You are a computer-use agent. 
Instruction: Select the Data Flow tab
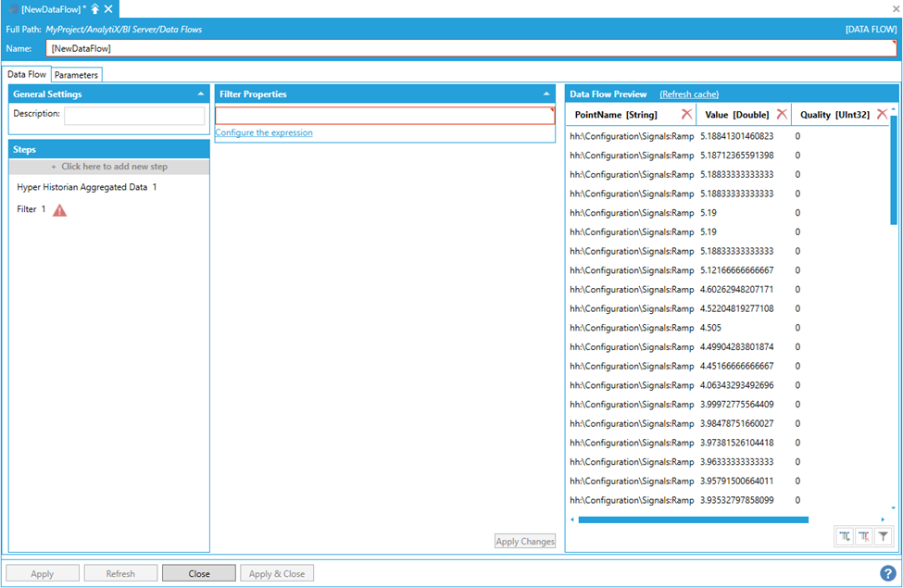pos(27,74)
